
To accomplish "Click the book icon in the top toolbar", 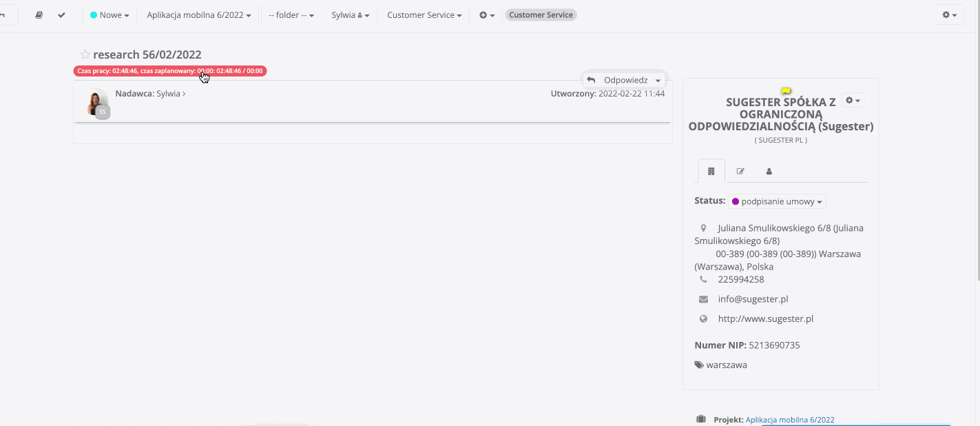I will pyautogui.click(x=39, y=14).
